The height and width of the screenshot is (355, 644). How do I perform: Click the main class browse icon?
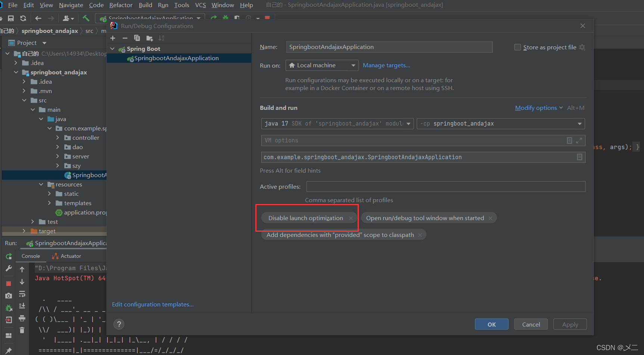pos(579,157)
